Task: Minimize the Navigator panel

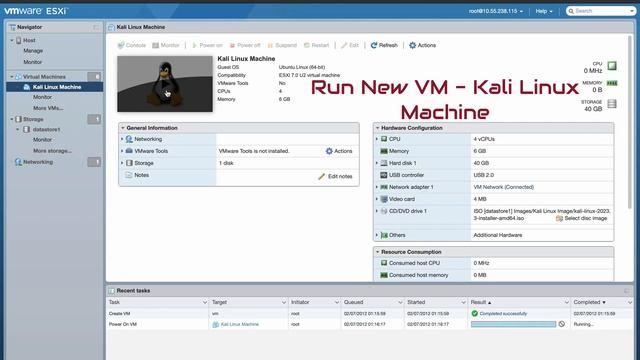Action: click(96, 27)
